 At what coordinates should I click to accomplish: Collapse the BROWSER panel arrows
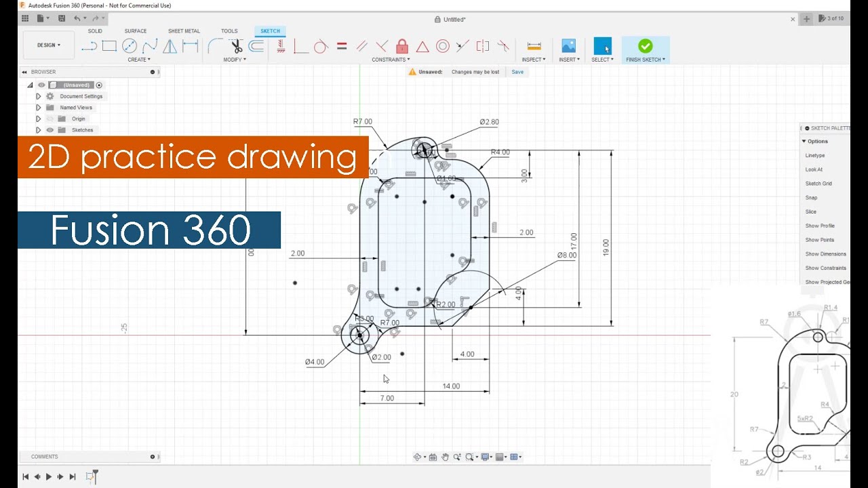[24, 72]
